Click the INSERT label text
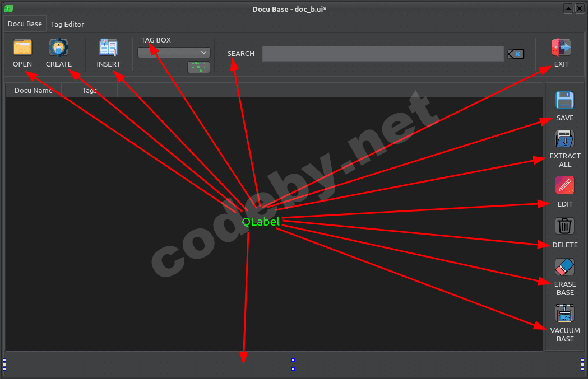This screenshot has height=379, width=588. pos(108,64)
